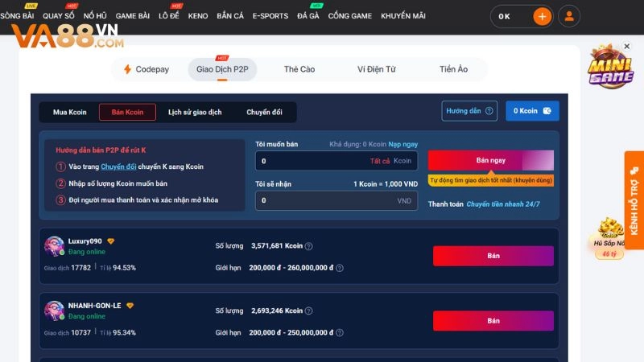Switch to the Mua Kcoin tab
The width and height of the screenshot is (644, 362).
click(70, 112)
